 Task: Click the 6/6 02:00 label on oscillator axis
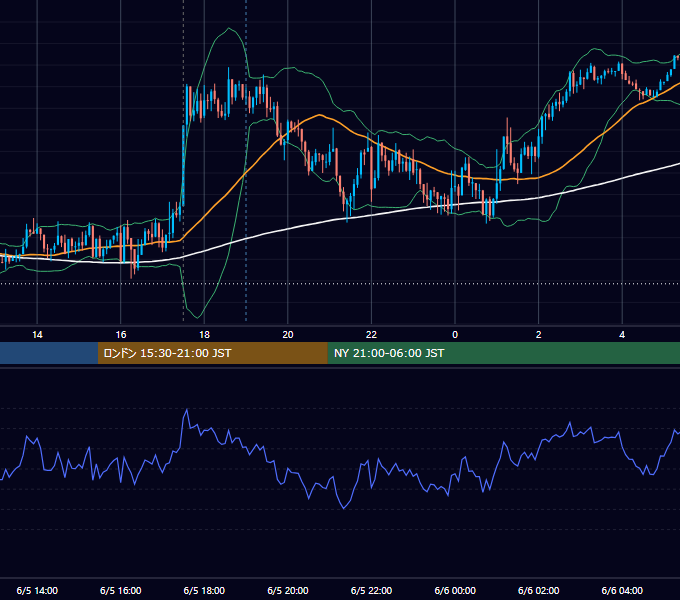(x=539, y=590)
